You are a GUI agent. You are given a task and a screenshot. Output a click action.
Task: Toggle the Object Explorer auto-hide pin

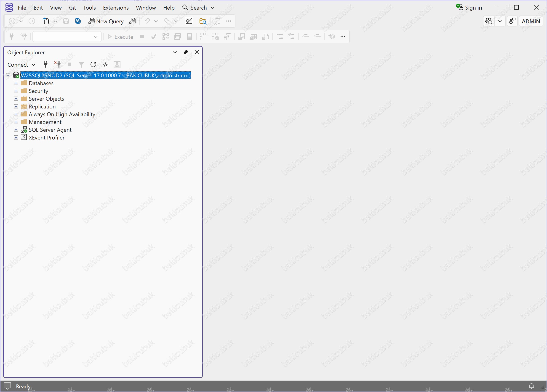186,52
